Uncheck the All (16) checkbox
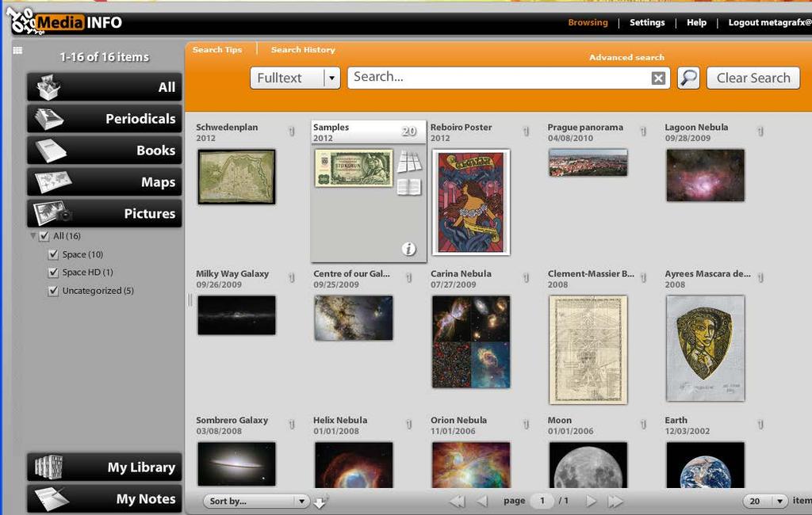The image size is (812, 515). pyautogui.click(x=44, y=236)
